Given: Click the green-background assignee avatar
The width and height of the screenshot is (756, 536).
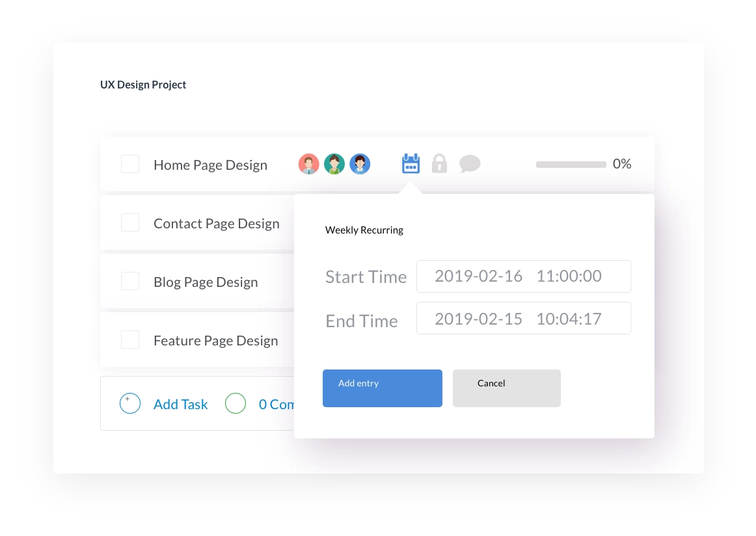Looking at the screenshot, I should (x=334, y=164).
